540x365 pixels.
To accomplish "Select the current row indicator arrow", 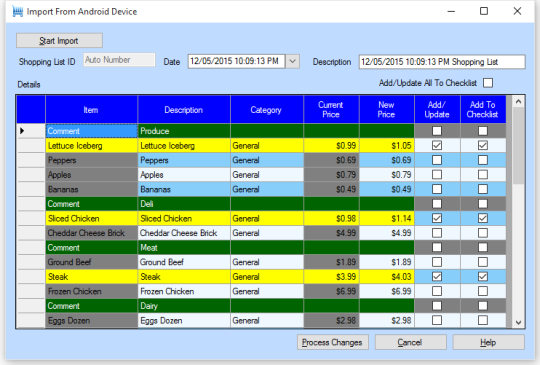I will (22, 131).
